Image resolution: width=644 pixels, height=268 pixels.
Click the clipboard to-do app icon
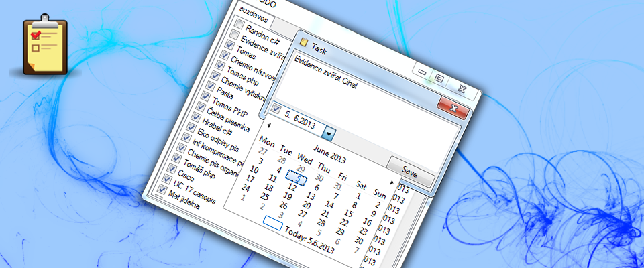click(x=44, y=46)
